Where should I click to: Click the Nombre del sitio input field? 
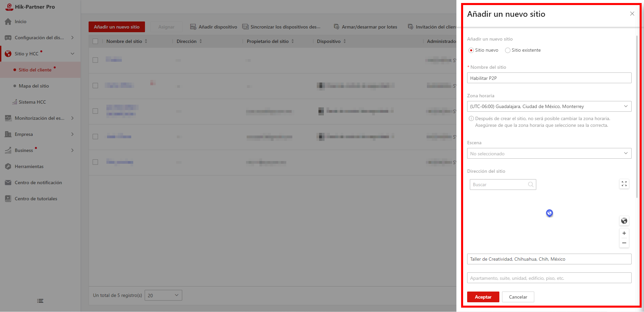549,78
